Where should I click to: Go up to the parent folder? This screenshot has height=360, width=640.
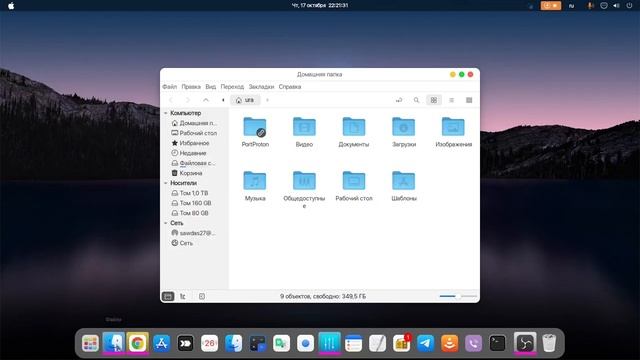pos(206,100)
